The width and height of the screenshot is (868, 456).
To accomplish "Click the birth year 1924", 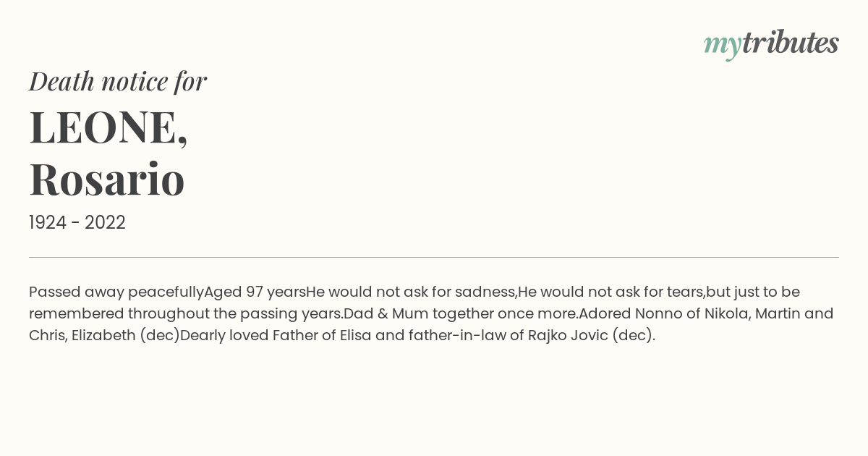I will 49,223.
